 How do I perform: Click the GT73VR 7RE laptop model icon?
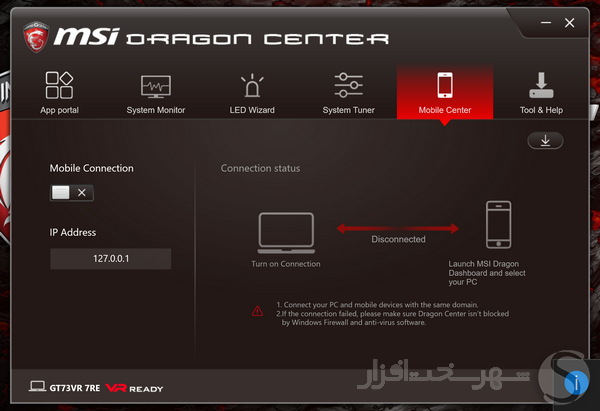(37, 386)
